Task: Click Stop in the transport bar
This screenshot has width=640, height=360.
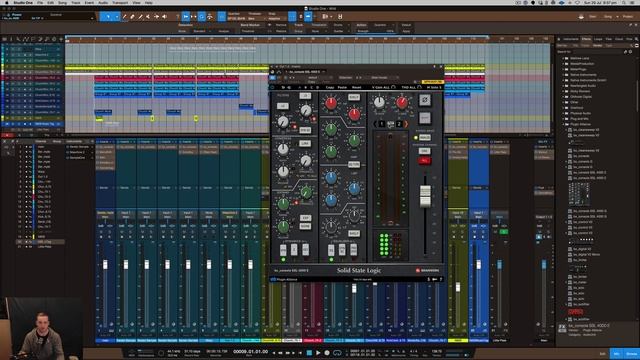Action: click(x=309, y=353)
